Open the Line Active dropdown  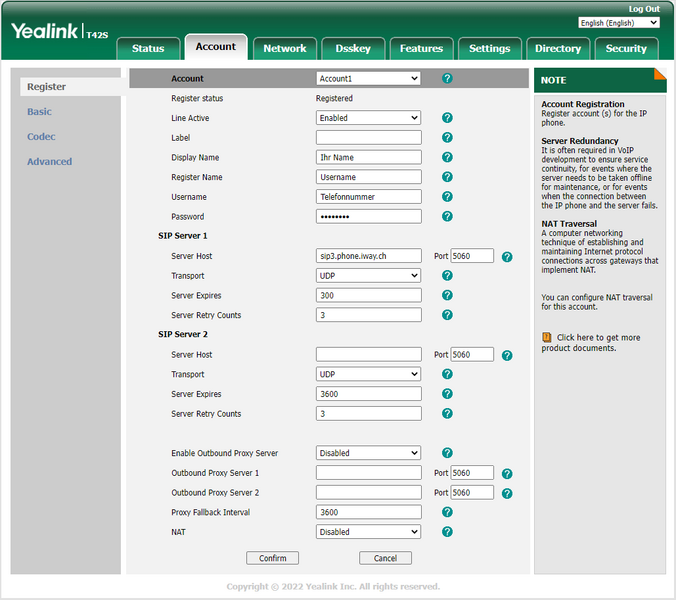tap(368, 118)
